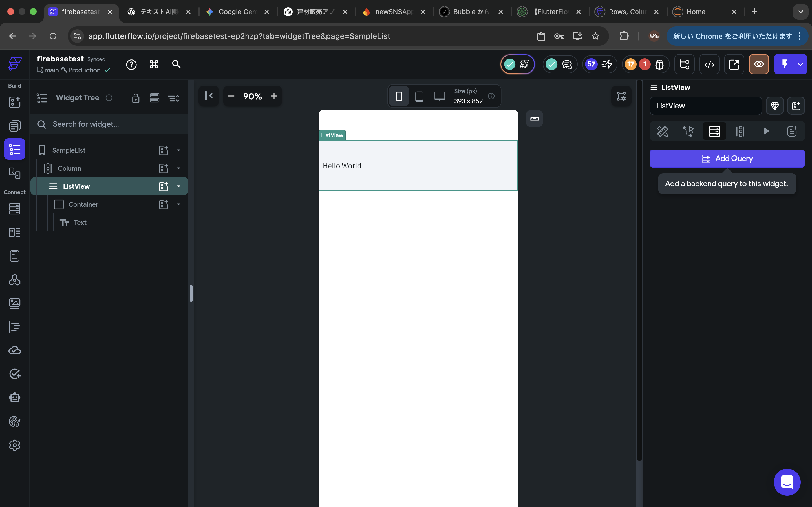Increase canvas zoom with plus button

[x=274, y=97]
